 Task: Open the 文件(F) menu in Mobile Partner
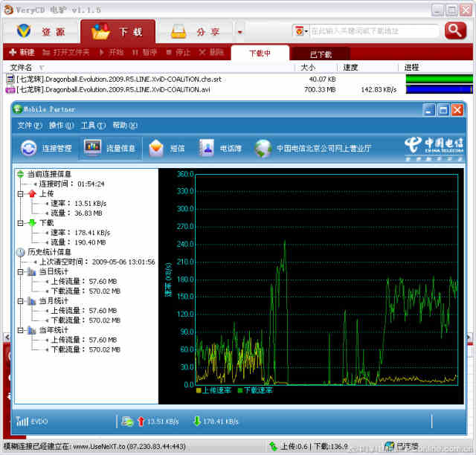click(x=30, y=126)
